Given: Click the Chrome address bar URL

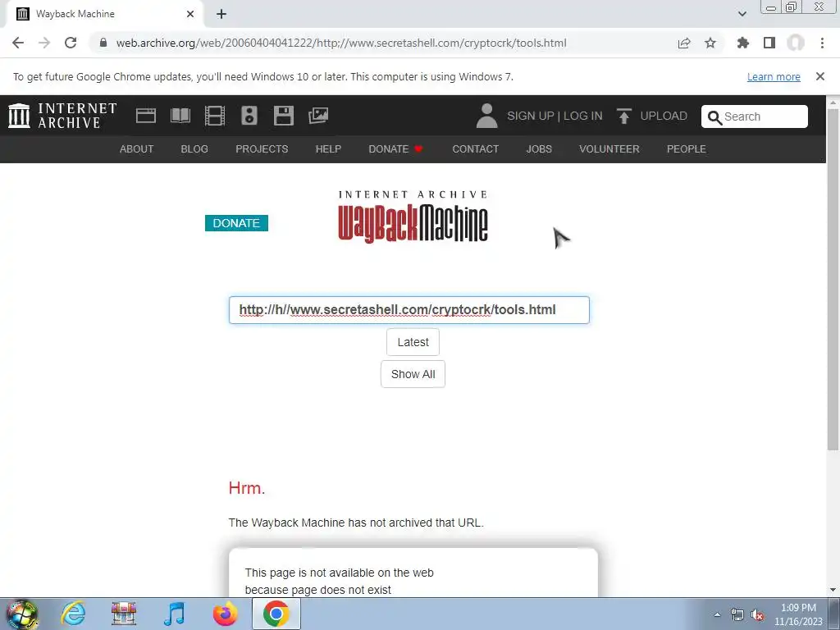Looking at the screenshot, I should (x=341, y=43).
